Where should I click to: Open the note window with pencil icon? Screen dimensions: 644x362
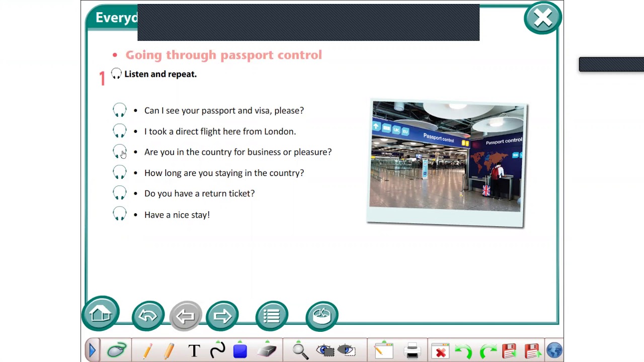tap(383, 350)
